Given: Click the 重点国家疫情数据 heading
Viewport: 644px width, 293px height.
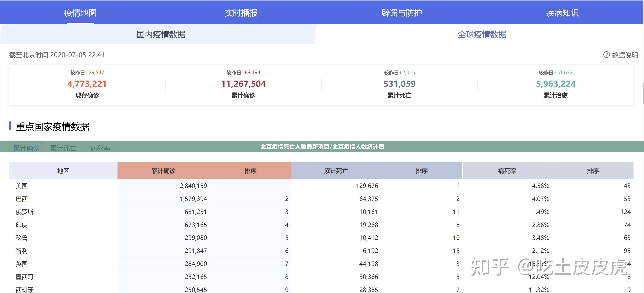Looking at the screenshot, I should pyautogui.click(x=52, y=127).
